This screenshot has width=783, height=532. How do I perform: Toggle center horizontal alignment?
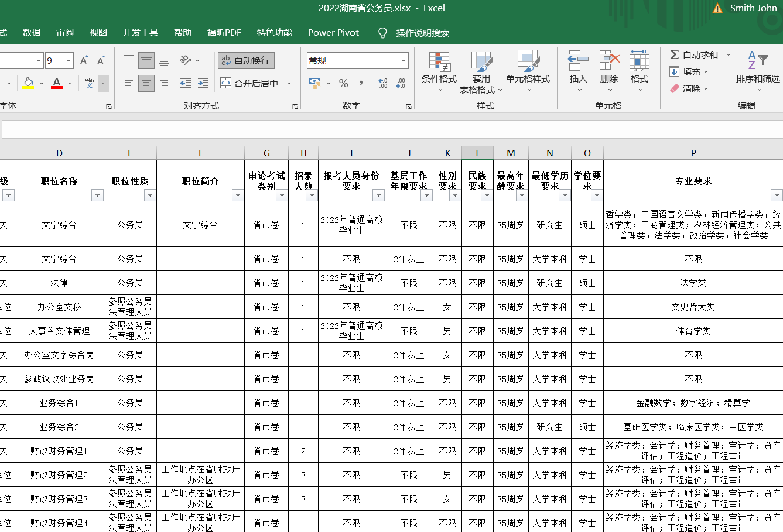click(x=146, y=83)
